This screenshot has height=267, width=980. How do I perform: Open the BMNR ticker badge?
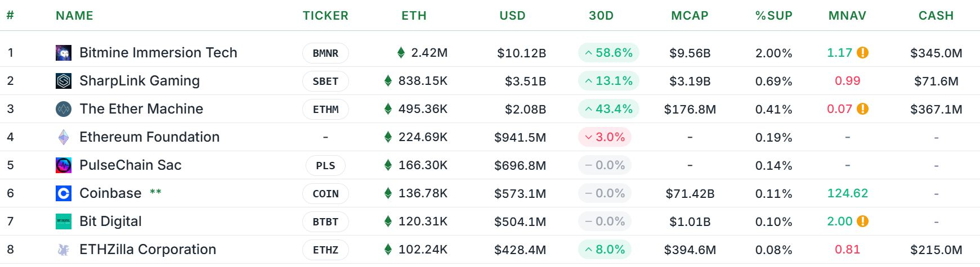click(x=325, y=53)
